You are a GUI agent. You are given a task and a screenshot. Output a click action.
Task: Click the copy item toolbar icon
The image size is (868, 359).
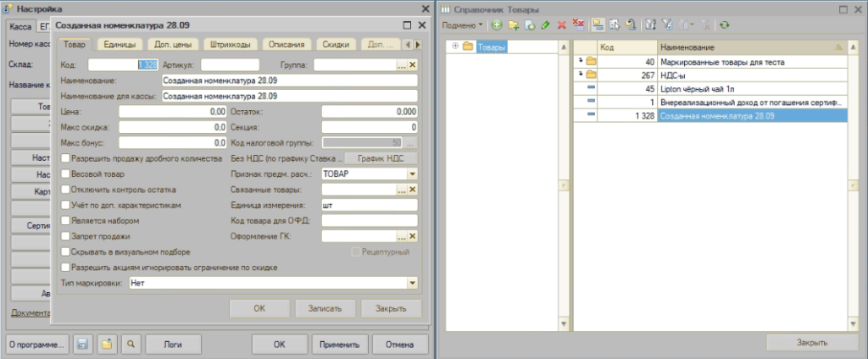(x=530, y=25)
